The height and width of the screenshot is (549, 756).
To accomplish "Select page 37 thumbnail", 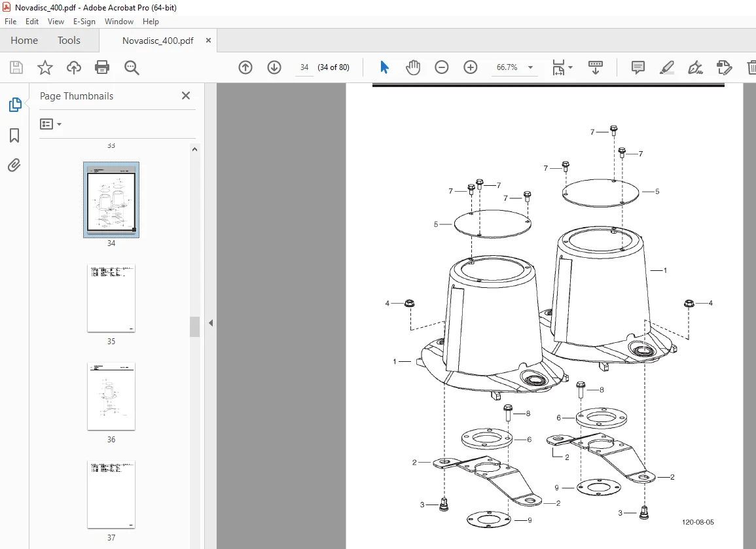I will (x=111, y=494).
